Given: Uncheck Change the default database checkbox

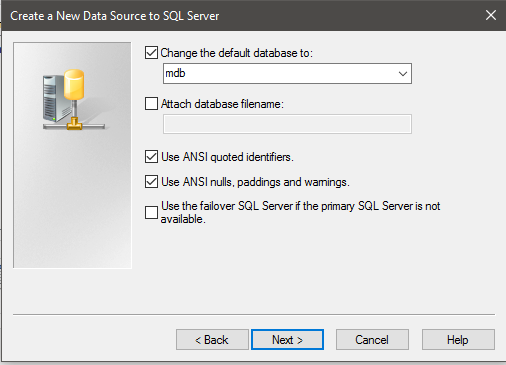Looking at the screenshot, I should 151,53.
